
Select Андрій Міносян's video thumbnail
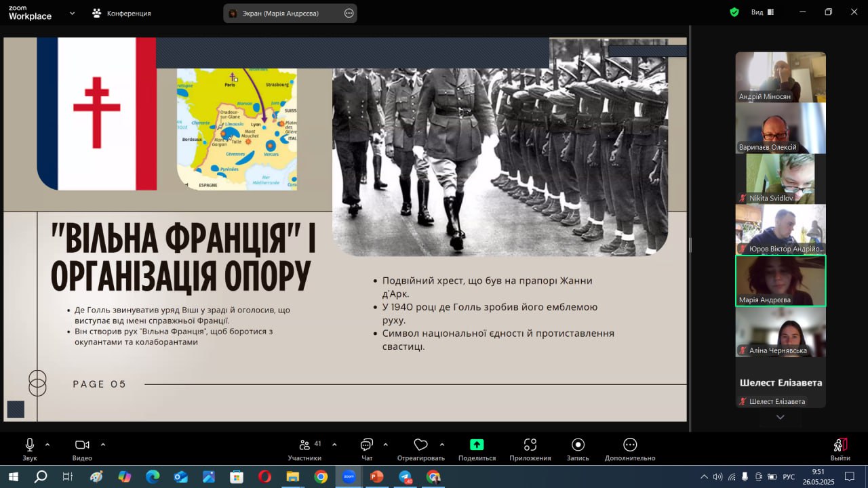coord(781,77)
